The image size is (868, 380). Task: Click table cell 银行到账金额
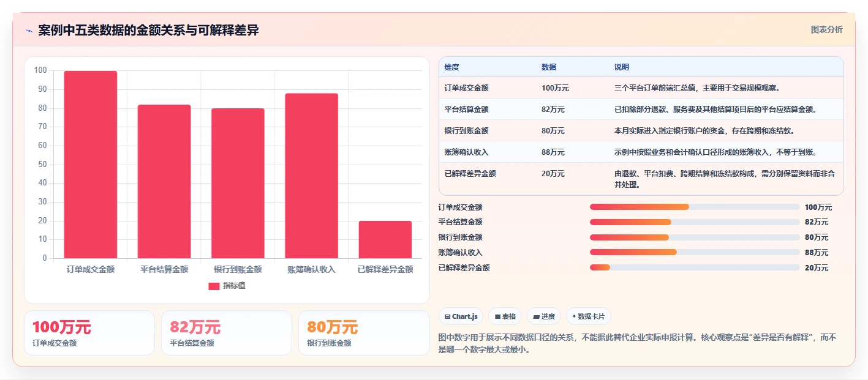tap(466, 130)
